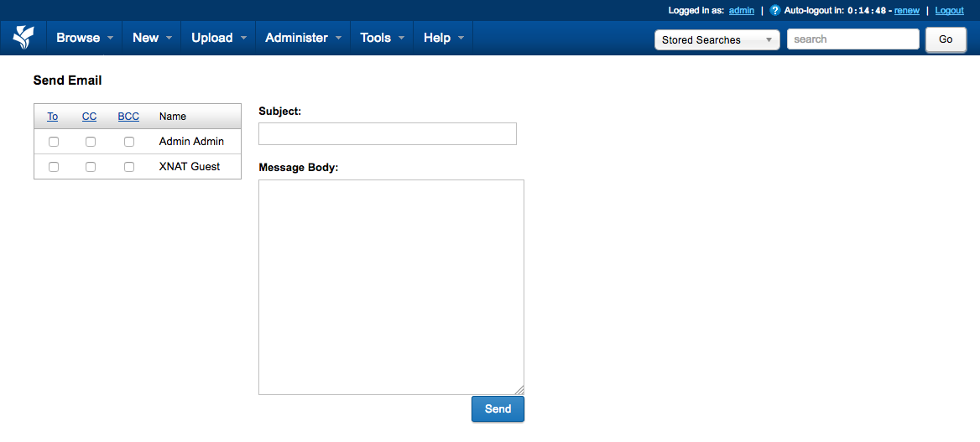Check the To box for Admin Admin
Screen dimensions: 980x442
54,142
